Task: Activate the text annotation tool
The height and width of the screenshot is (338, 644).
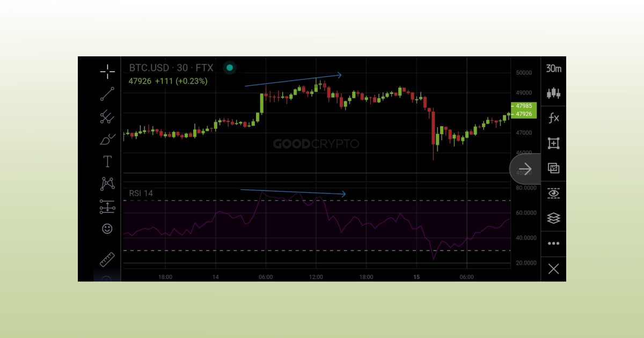Action: 107,161
